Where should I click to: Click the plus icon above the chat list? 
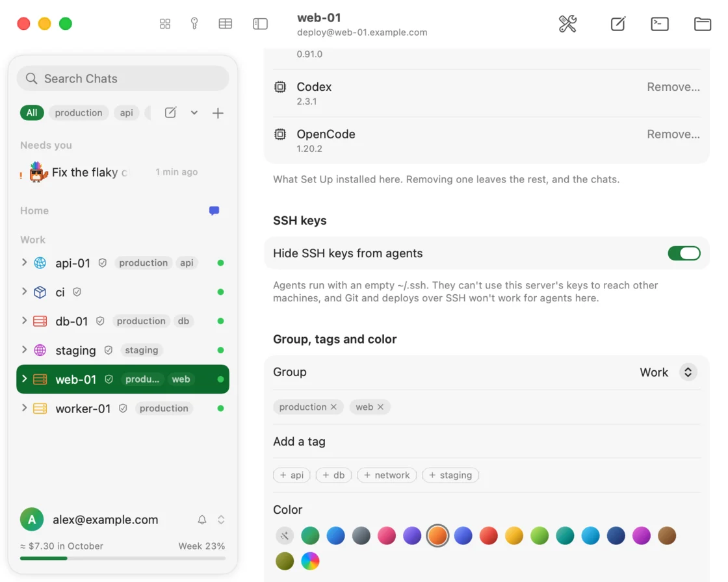[218, 113]
